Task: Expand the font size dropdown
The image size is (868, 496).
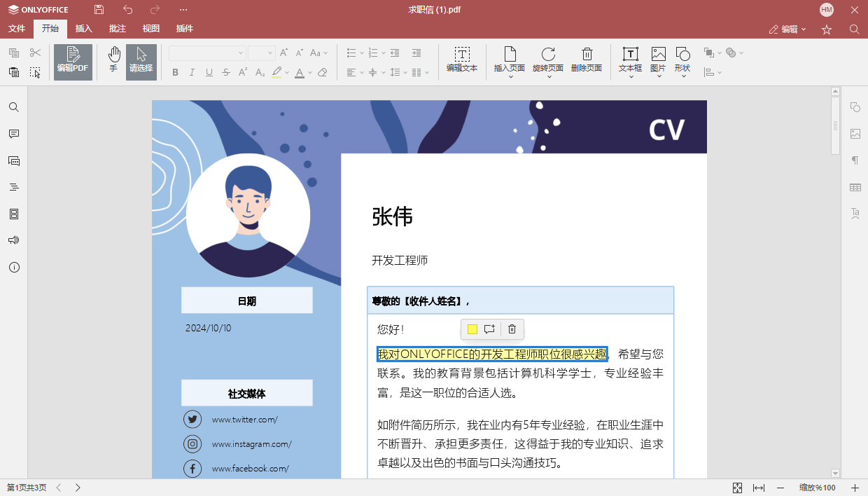Action: 270,53
